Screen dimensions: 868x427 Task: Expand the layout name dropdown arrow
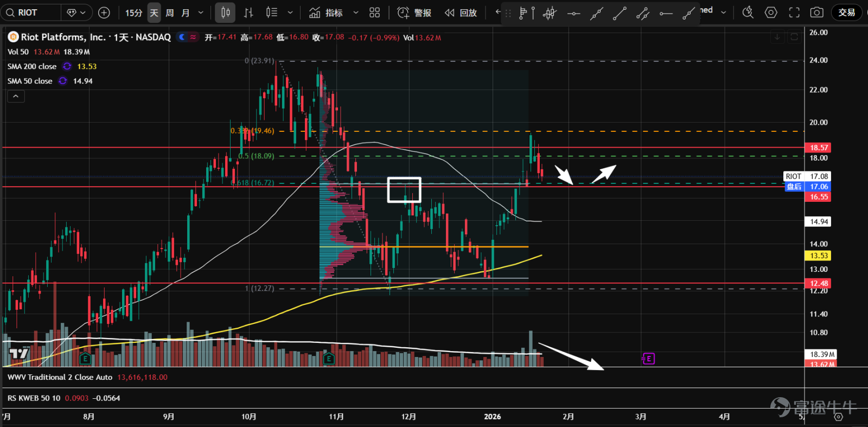pos(724,12)
